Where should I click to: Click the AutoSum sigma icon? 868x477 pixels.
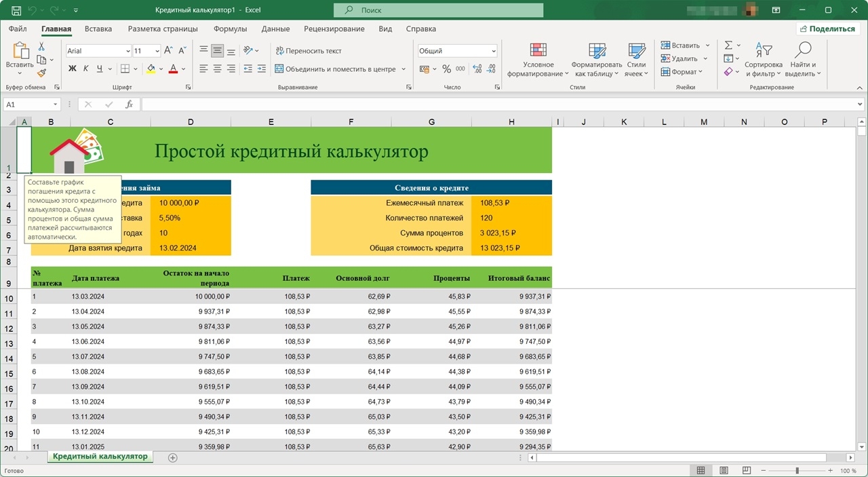tap(728, 45)
